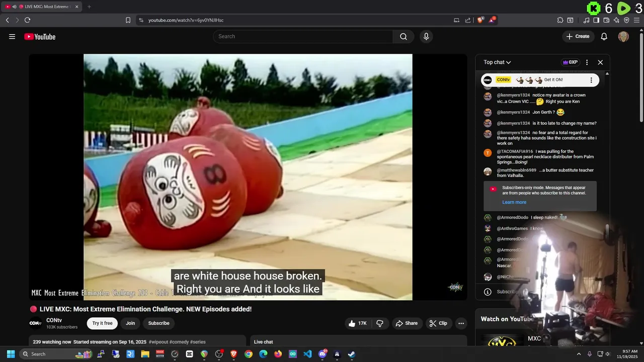Image resolution: width=644 pixels, height=362 pixels.
Task: Reload the page
Action: coord(27,20)
